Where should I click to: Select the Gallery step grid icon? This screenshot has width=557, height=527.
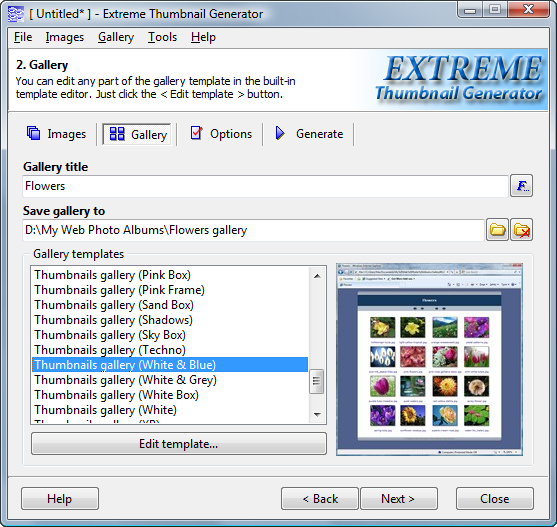tap(117, 134)
